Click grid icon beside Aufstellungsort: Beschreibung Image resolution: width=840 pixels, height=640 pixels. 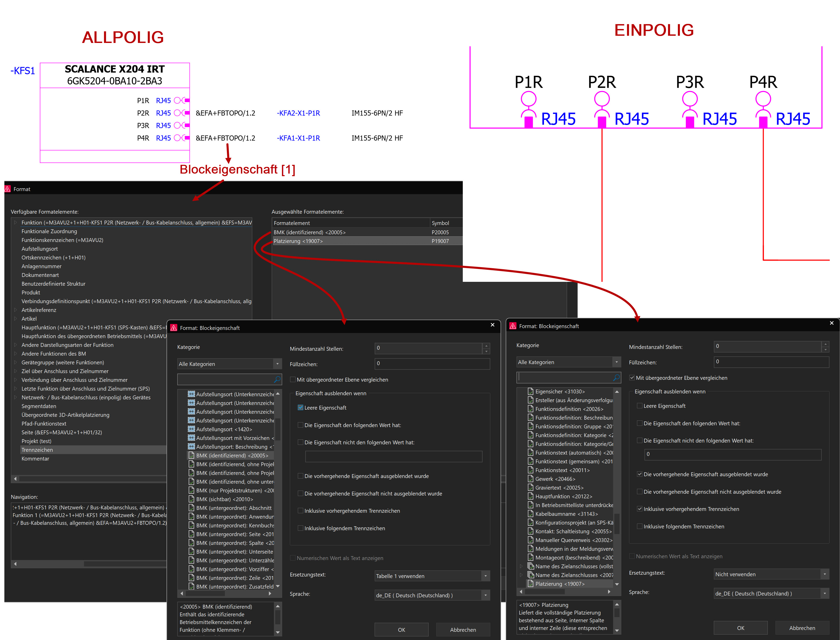click(191, 446)
